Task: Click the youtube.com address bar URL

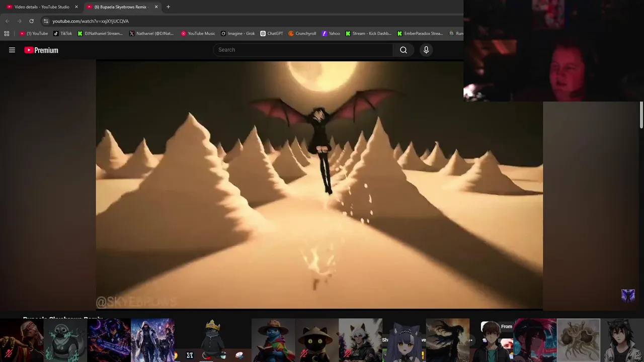Action: click(x=91, y=21)
